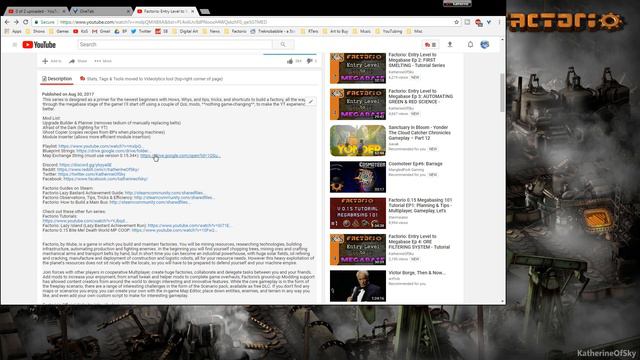The height and width of the screenshot is (360, 640).
Task: Open the Twitter bookmark
Action: pyautogui.click(x=141, y=31)
